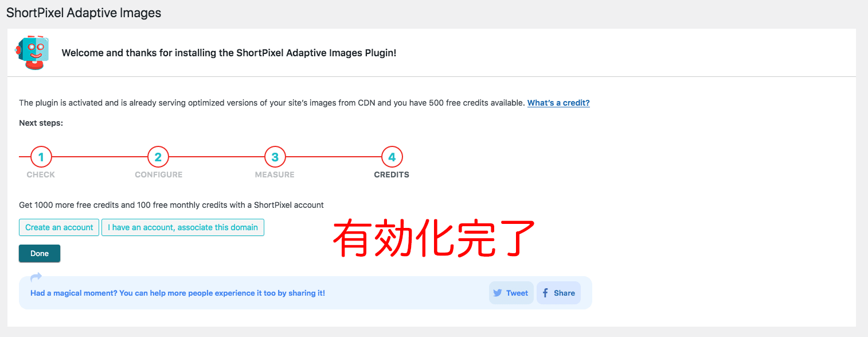Select step 3 circle Measure
The image size is (868, 337).
[x=275, y=157]
